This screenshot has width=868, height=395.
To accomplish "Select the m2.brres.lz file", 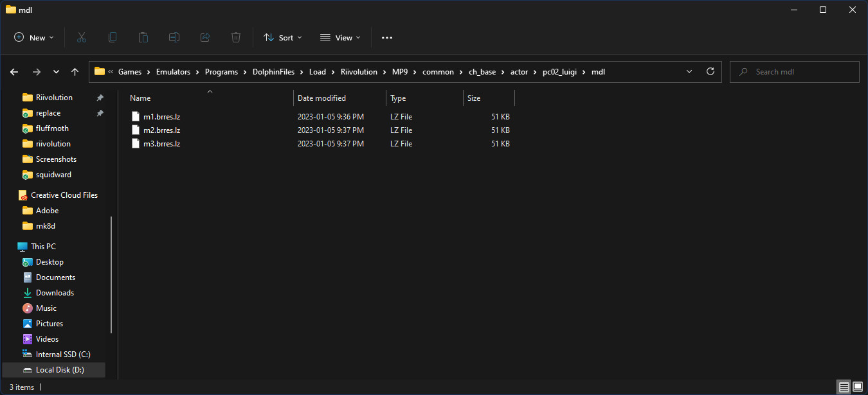I will point(161,130).
